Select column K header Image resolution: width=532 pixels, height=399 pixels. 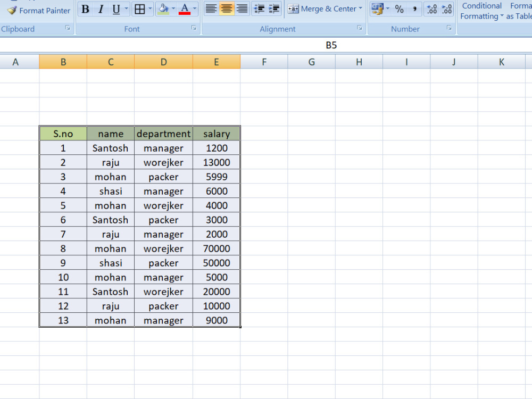(x=502, y=62)
